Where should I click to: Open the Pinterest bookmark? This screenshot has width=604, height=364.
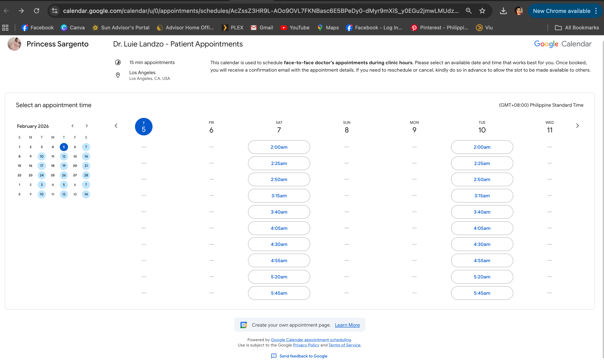pos(439,28)
